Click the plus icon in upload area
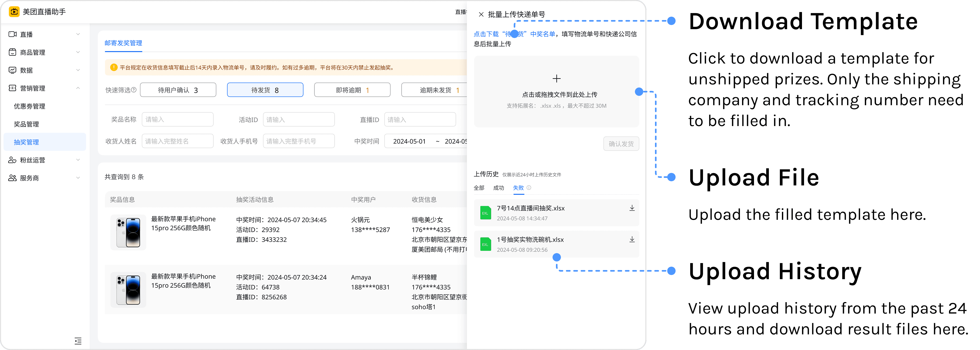The width and height of the screenshot is (980, 350). [556, 79]
